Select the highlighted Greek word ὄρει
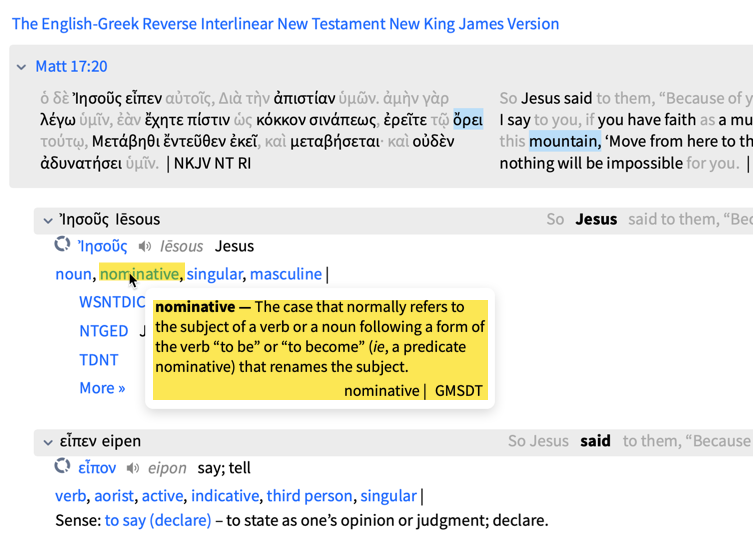 point(468,120)
